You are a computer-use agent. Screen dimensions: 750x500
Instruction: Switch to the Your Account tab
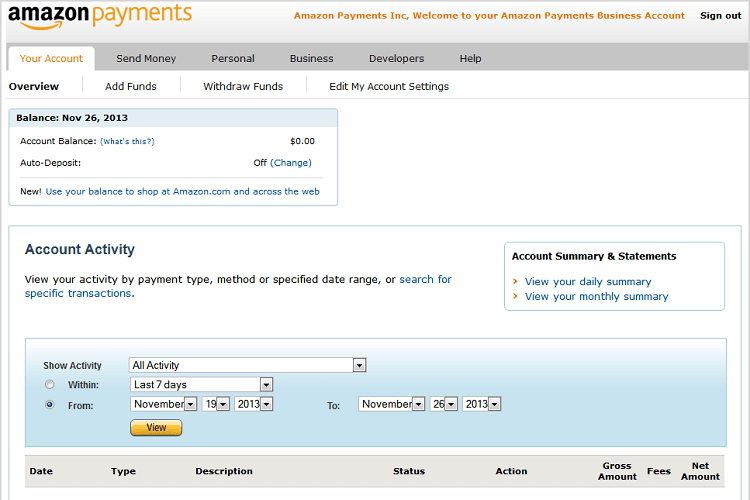point(51,58)
